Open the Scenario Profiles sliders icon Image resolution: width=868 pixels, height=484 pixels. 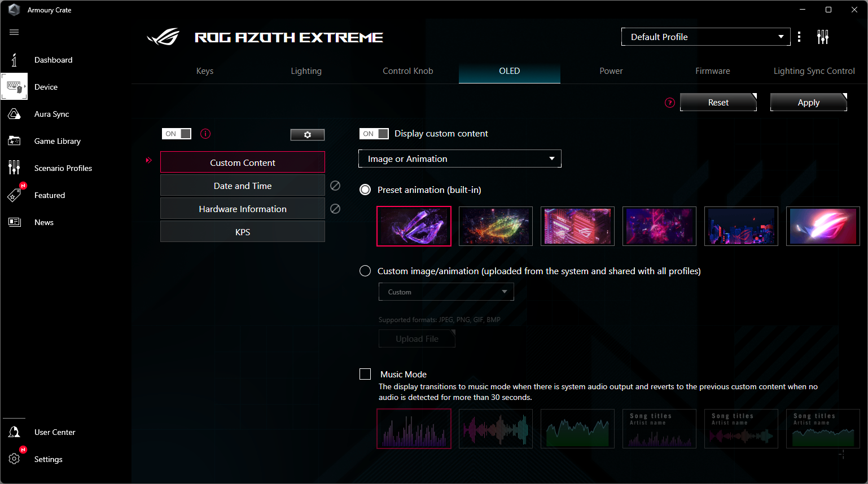(14, 168)
